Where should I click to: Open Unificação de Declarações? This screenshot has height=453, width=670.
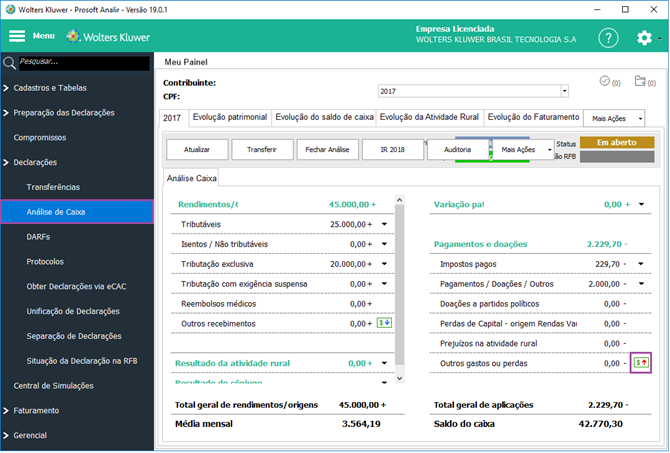click(73, 311)
